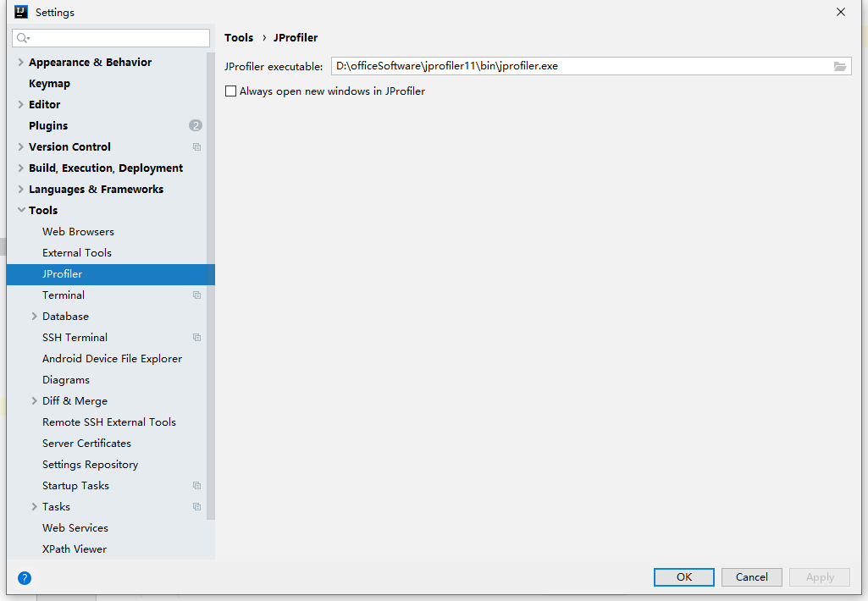The height and width of the screenshot is (601, 868).
Task: Close the Settings dialog
Action: tap(840, 12)
